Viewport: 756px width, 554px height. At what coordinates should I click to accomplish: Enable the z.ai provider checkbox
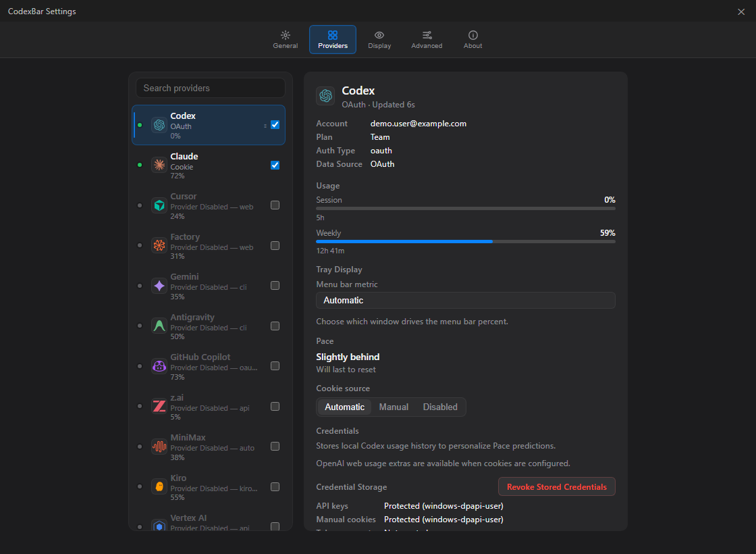[275, 406]
